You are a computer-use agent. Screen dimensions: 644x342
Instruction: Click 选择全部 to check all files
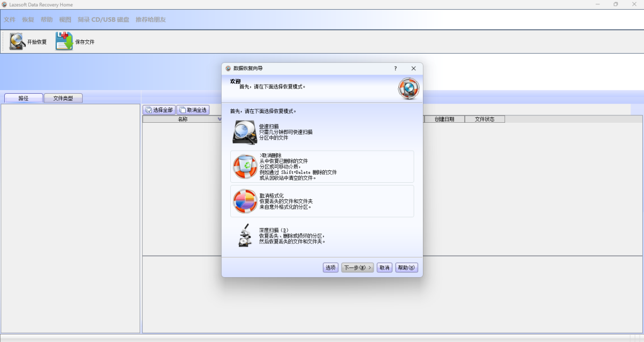click(x=159, y=110)
